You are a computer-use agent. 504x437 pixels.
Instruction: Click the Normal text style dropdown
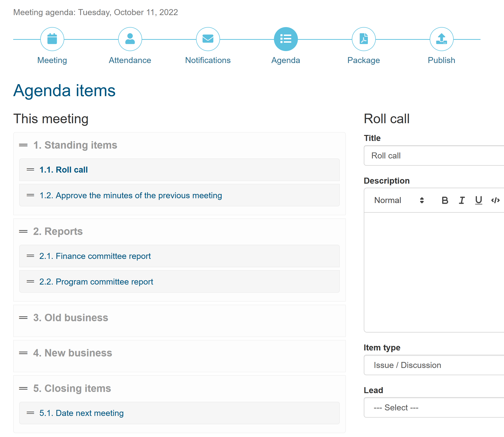398,200
